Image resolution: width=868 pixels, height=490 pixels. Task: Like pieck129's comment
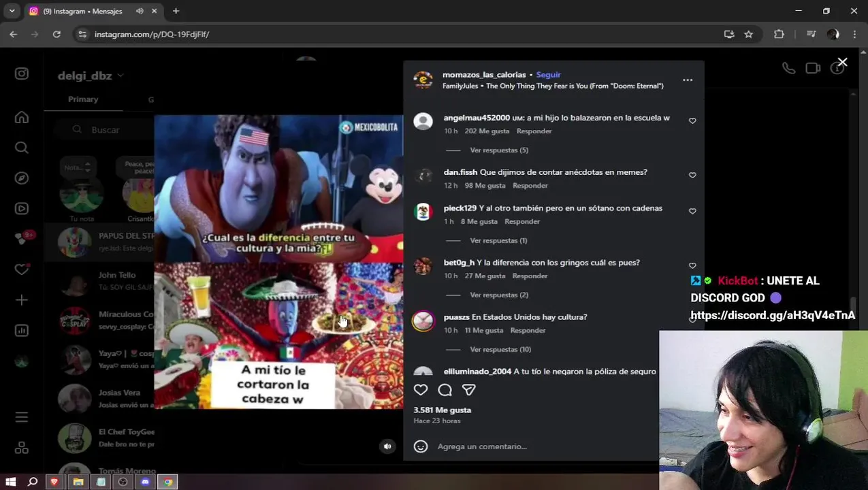tap(692, 211)
